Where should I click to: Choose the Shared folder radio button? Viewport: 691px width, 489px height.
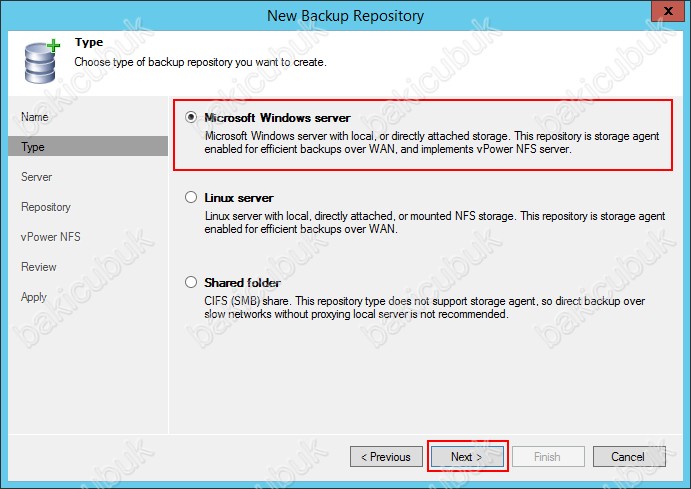191,282
